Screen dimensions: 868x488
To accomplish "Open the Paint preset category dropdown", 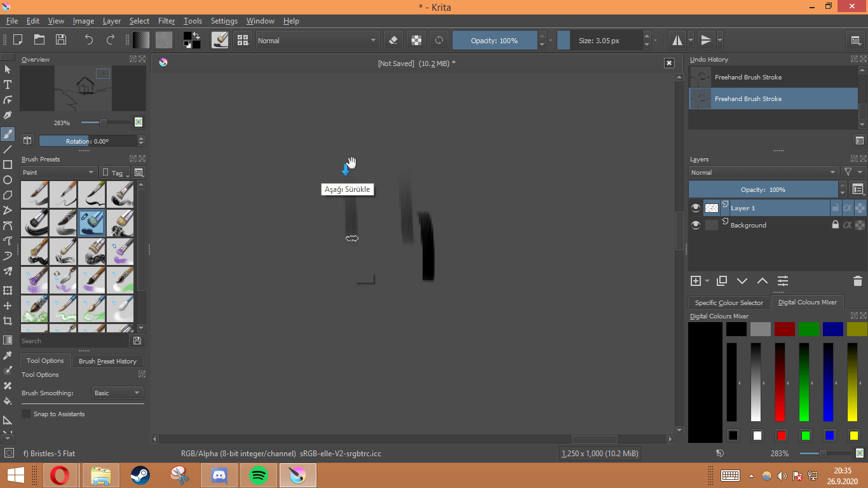I will 58,172.
